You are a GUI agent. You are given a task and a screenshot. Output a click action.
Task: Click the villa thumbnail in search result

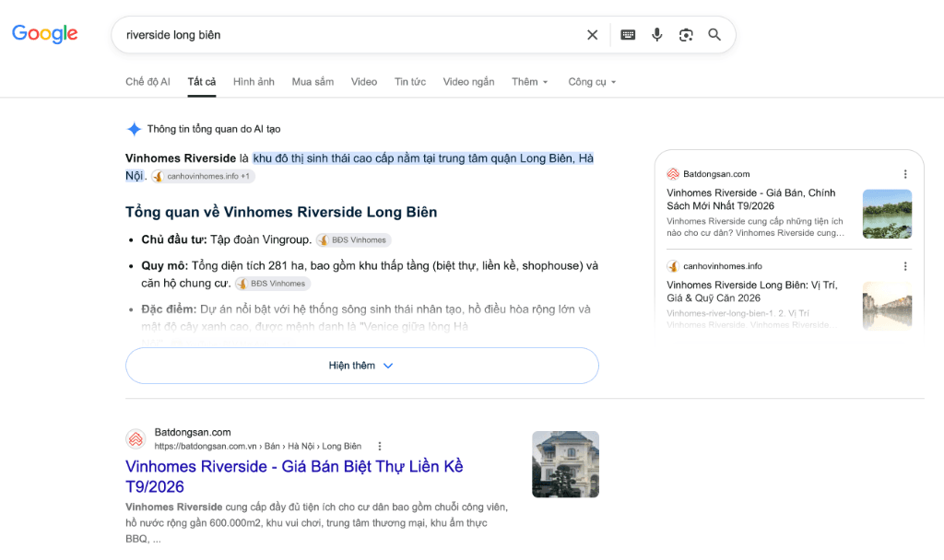565,464
